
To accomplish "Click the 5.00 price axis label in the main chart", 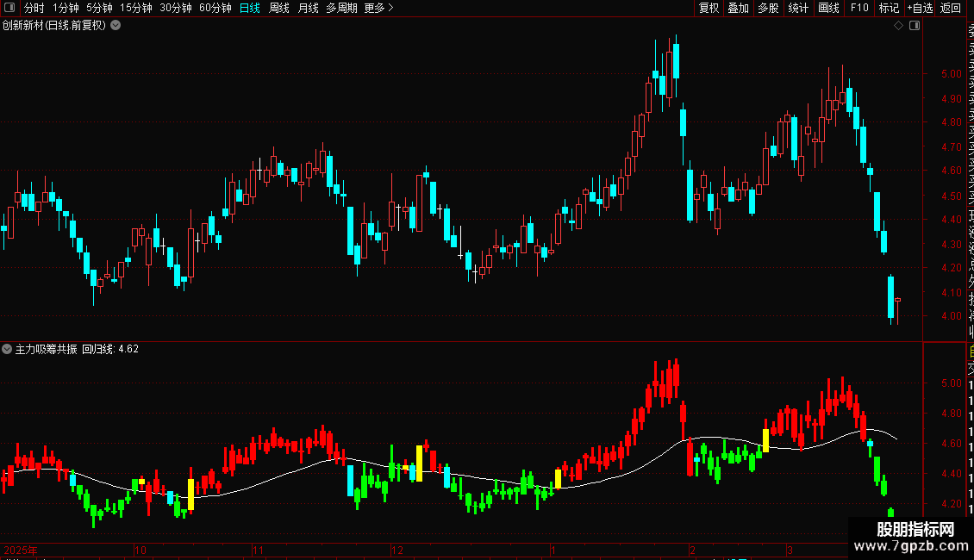I will coord(952,74).
